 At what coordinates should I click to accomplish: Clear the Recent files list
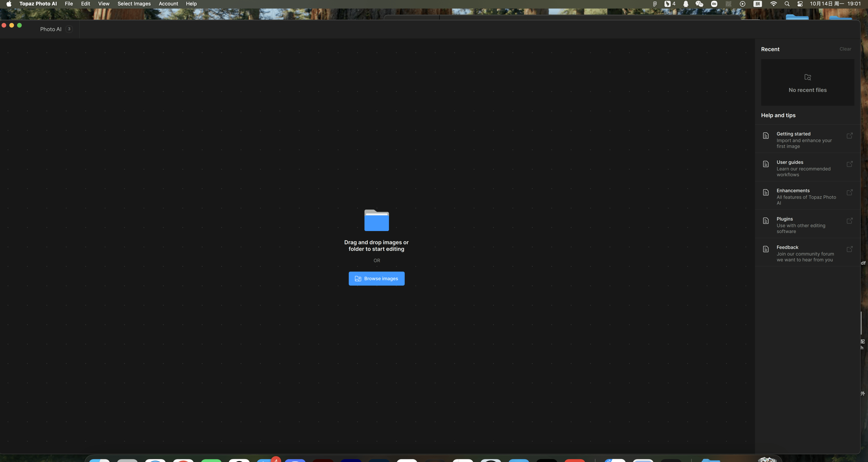845,49
